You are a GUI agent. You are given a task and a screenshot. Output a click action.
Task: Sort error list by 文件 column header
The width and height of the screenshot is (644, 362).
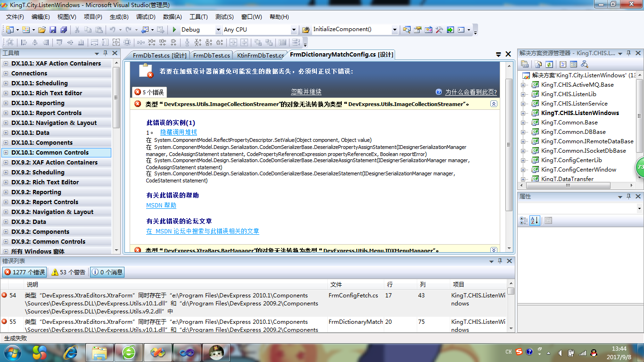coord(356,285)
